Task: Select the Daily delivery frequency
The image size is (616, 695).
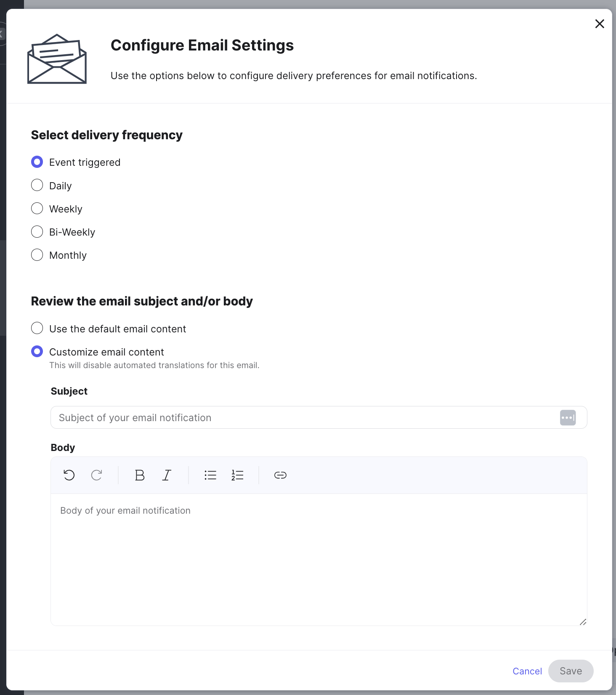Action: click(37, 185)
